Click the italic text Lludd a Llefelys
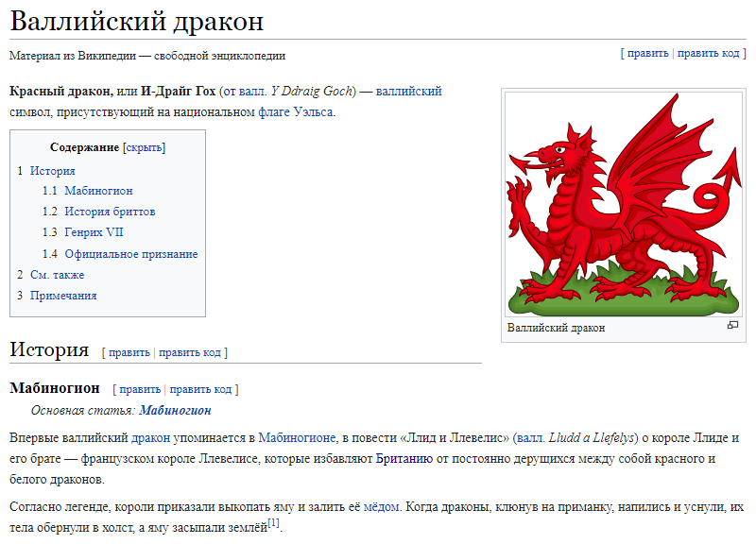This screenshot has width=756, height=544. tap(592, 438)
